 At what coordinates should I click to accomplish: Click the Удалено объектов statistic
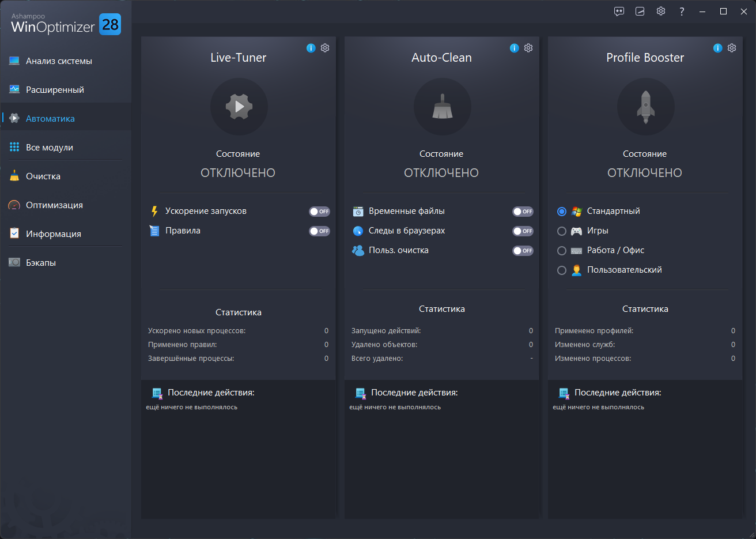442,345
